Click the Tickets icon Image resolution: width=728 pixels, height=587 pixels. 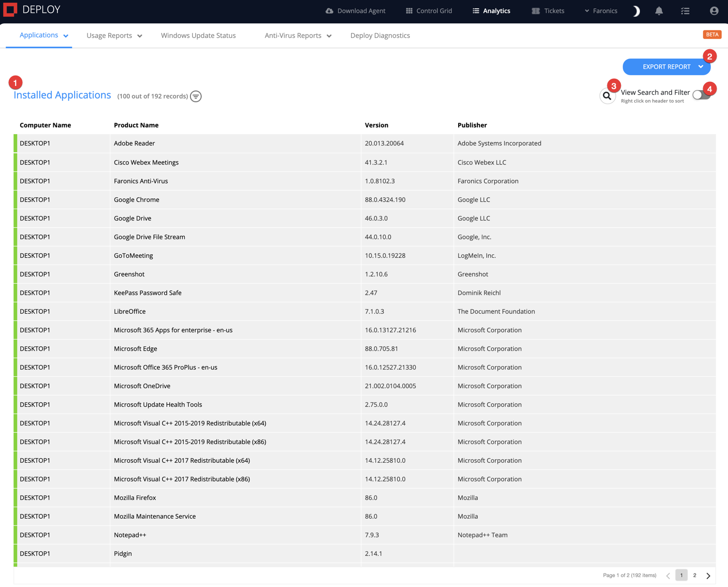(x=536, y=11)
